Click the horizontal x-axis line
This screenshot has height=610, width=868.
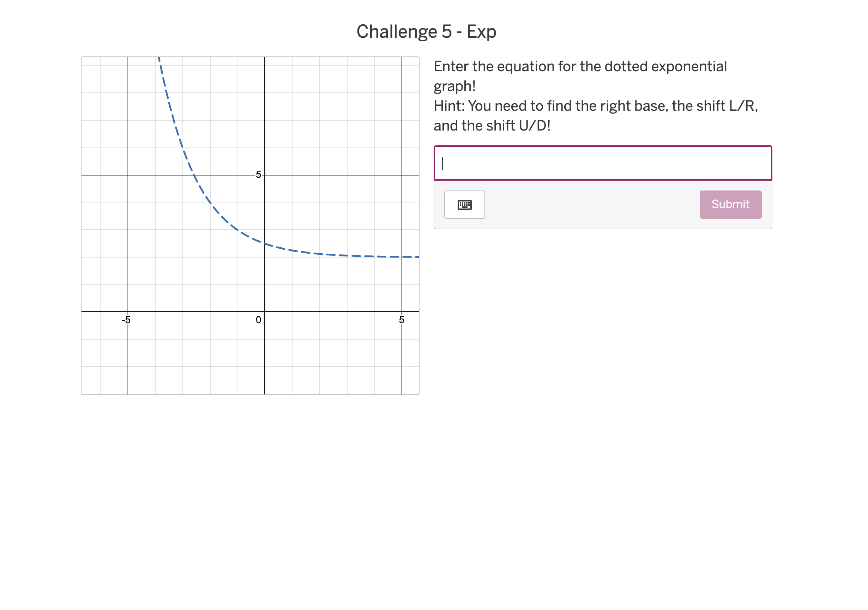pos(189,312)
